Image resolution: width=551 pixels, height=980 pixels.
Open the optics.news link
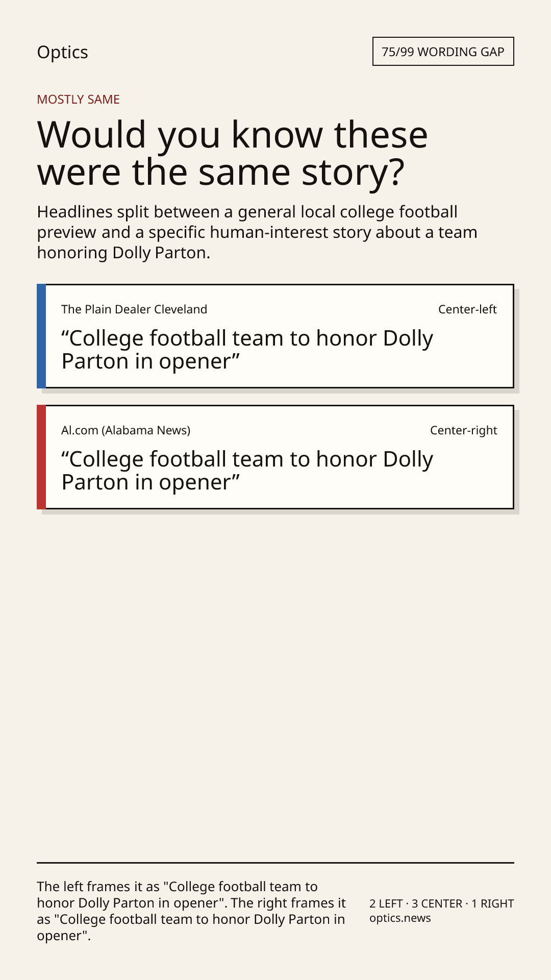(400, 918)
